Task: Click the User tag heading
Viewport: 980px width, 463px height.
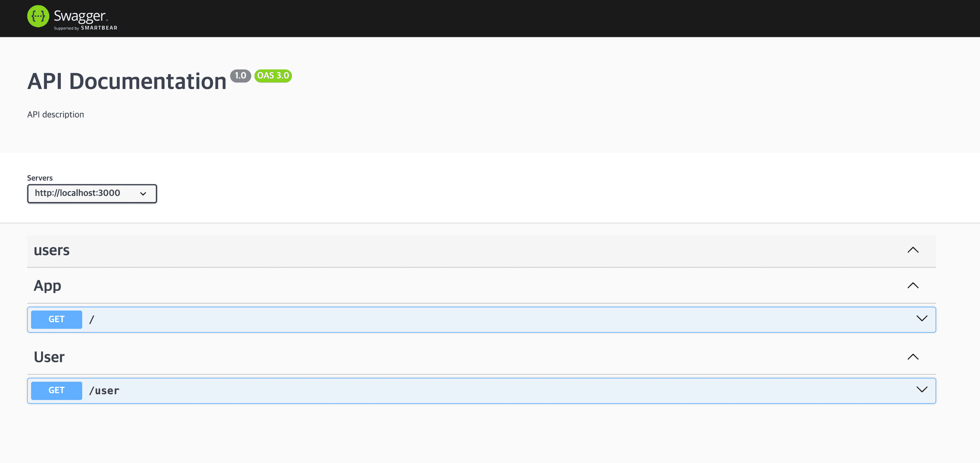Action: point(49,357)
